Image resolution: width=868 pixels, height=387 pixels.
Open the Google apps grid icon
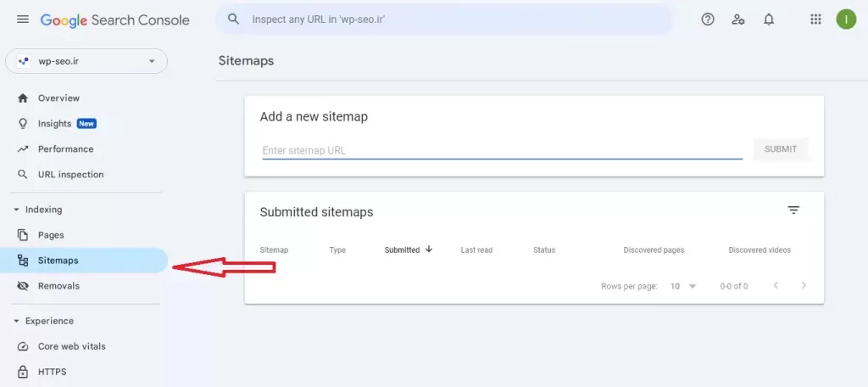[x=815, y=20]
